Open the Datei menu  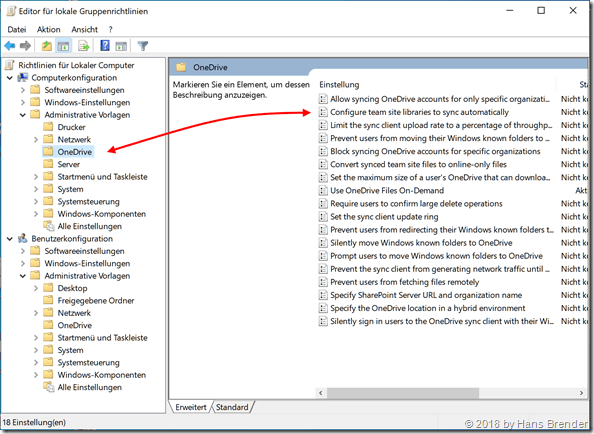tap(17, 30)
